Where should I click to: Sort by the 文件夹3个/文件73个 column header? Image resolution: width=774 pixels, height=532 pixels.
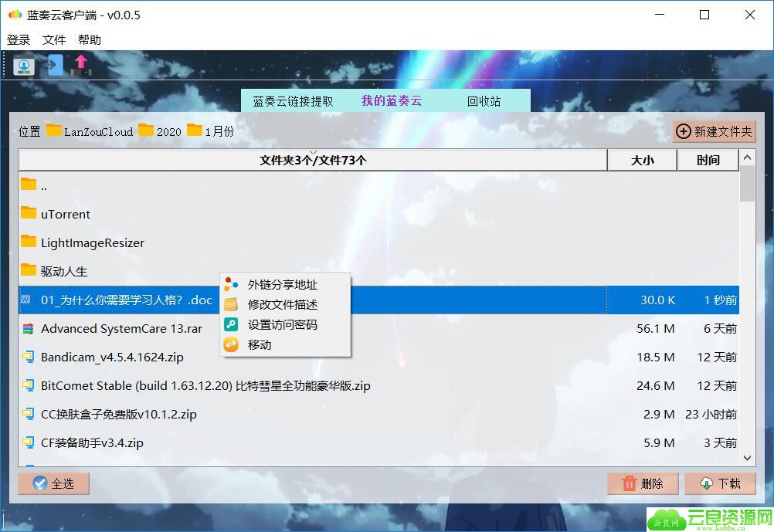point(313,160)
